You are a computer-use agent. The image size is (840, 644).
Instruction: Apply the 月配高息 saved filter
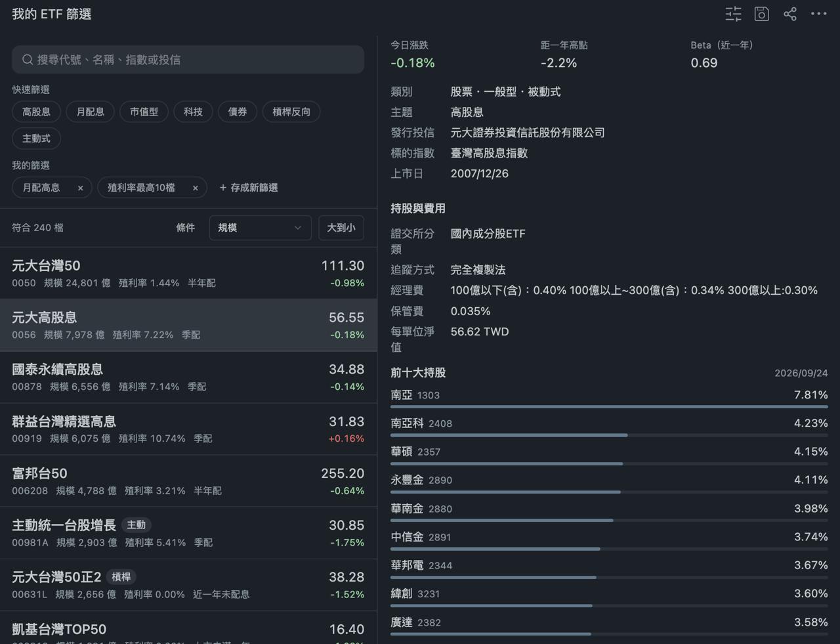pyautogui.click(x=41, y=188)
